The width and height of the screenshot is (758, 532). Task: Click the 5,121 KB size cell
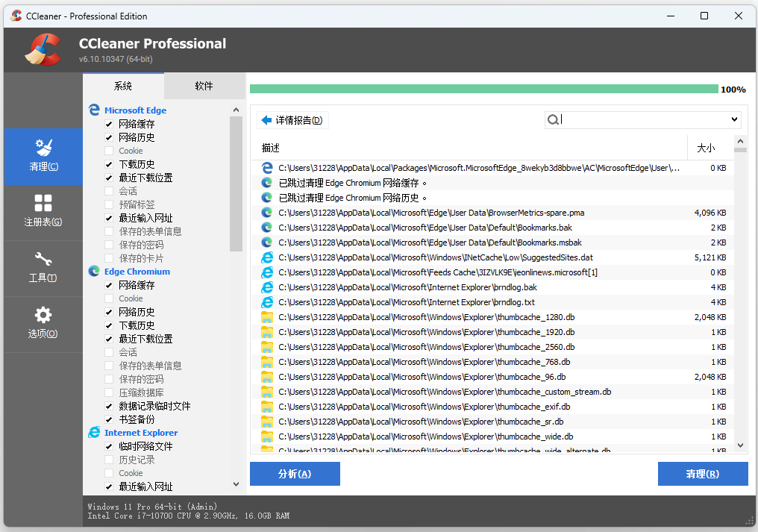(710, 257)
